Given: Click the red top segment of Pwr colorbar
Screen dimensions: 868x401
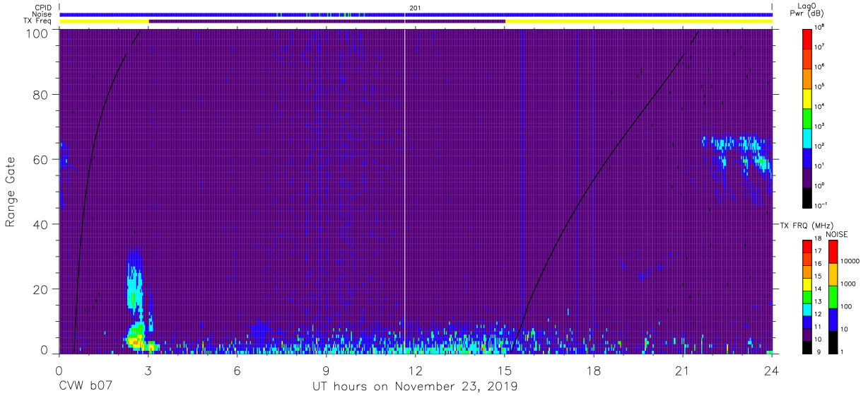Looking at the screenshot, I should coord(807,37).
